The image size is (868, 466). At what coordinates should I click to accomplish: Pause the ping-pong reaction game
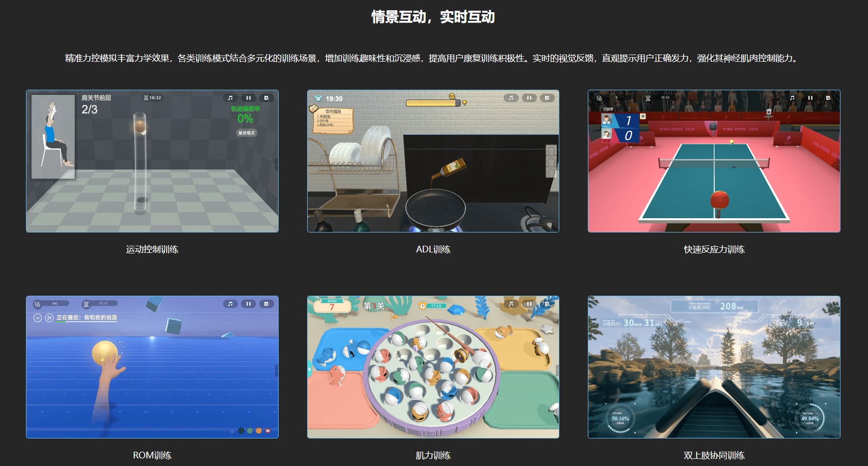click(x=810, y=98)
